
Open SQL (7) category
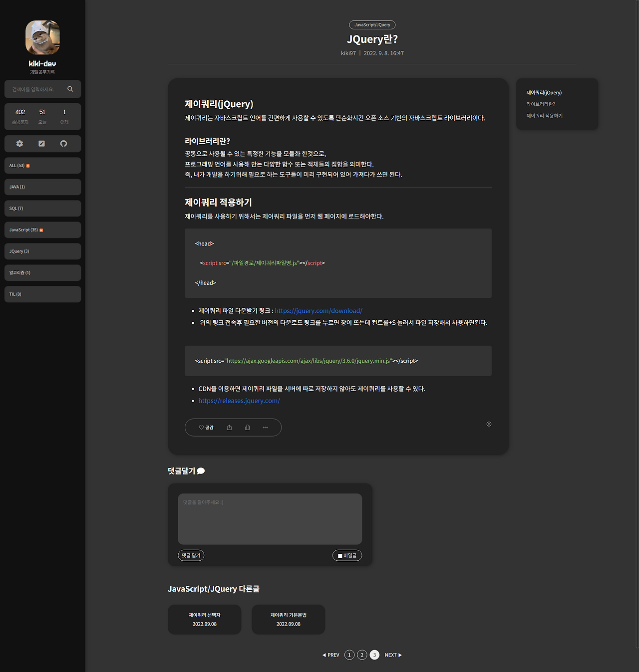[42, 209]
